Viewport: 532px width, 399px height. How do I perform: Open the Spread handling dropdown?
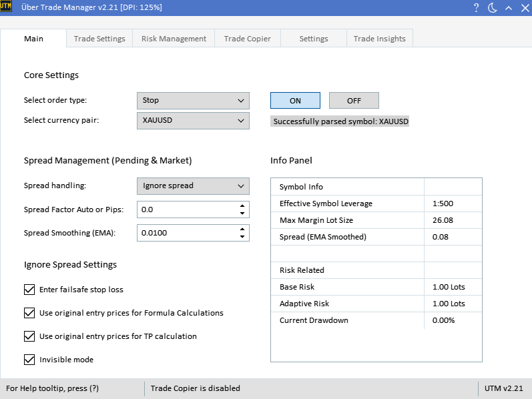pos(193,186)
